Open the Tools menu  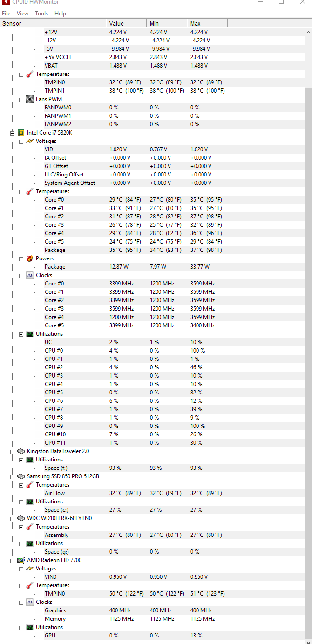coord(41,14)
